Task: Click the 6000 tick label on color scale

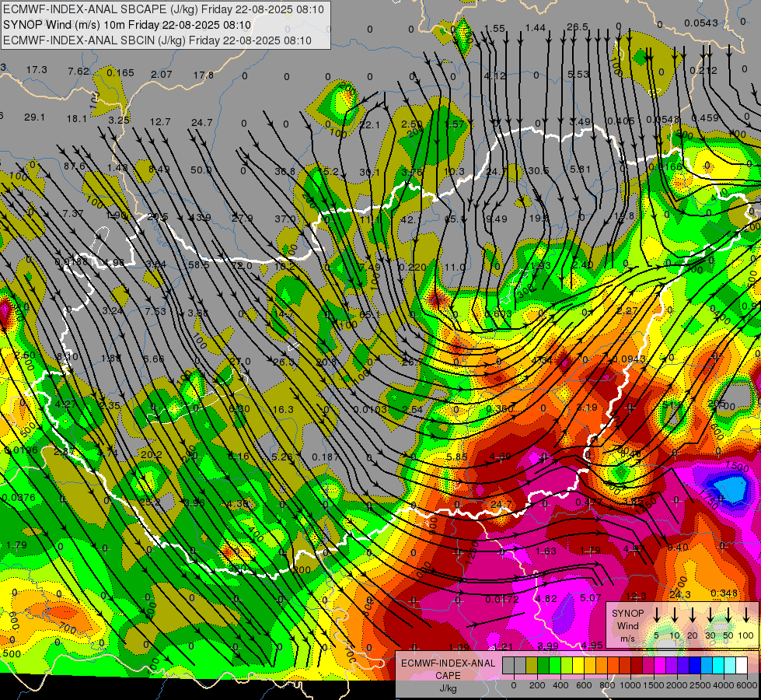Action: [746, 685]
